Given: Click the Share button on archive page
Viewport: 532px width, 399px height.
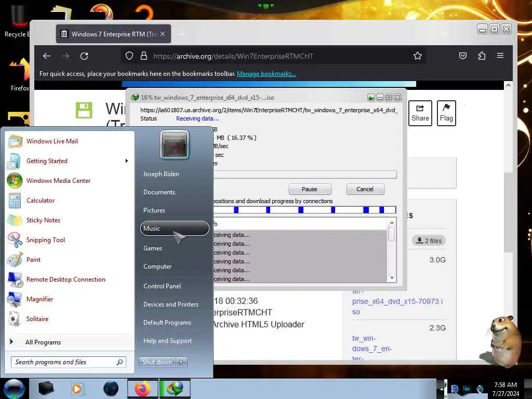Looking at the screenshot, I should (420, 113).
